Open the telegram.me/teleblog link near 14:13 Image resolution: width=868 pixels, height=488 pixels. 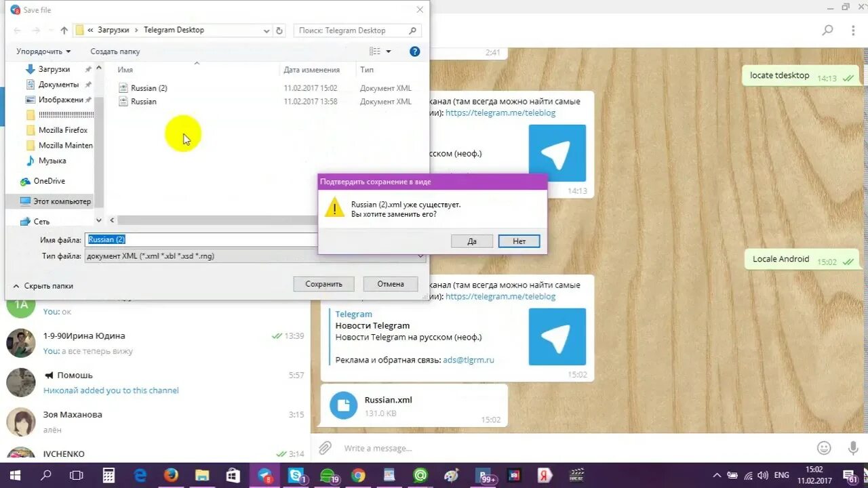click(500, 113)
